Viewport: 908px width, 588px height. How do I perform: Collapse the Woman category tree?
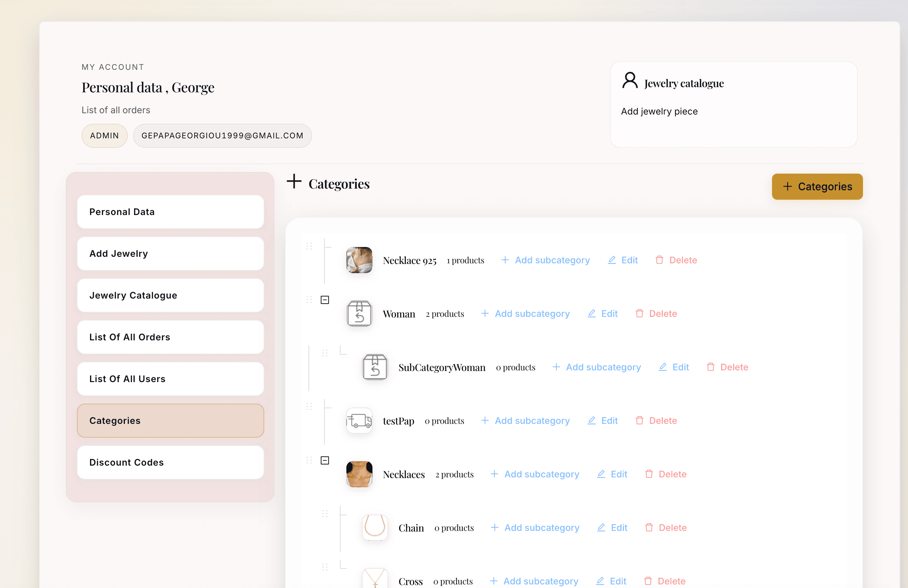point(325,300)
